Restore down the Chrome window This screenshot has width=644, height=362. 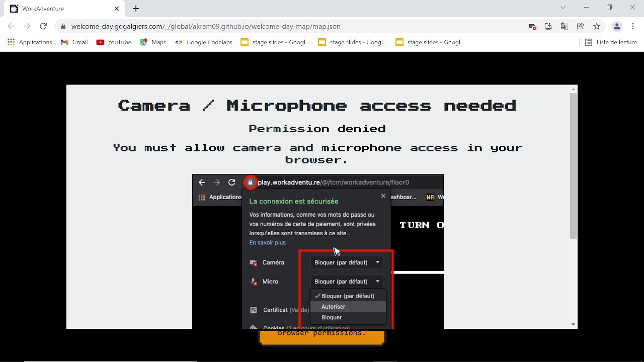tap(609, 7)
